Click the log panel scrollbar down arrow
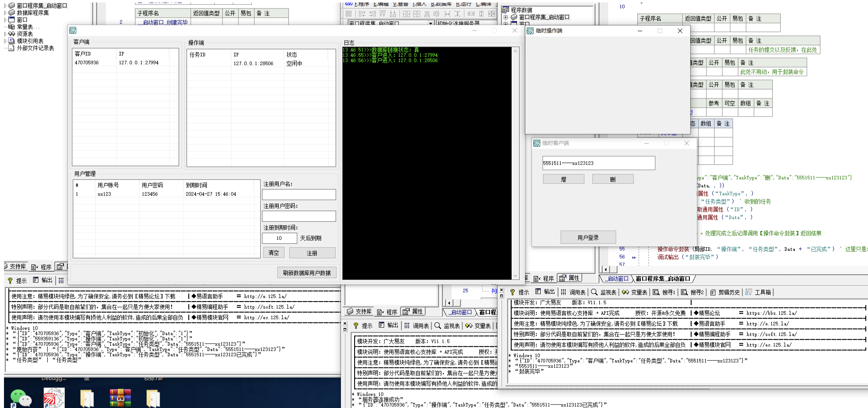The image size is (868, 408). click(x=515, y=276)
